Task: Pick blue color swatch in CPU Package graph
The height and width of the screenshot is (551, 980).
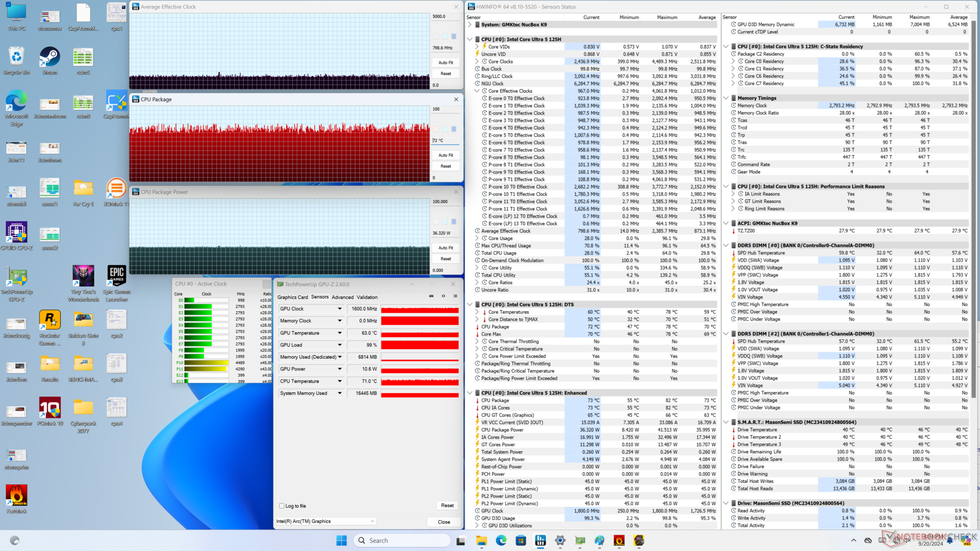Action: [x=454, y=129]
